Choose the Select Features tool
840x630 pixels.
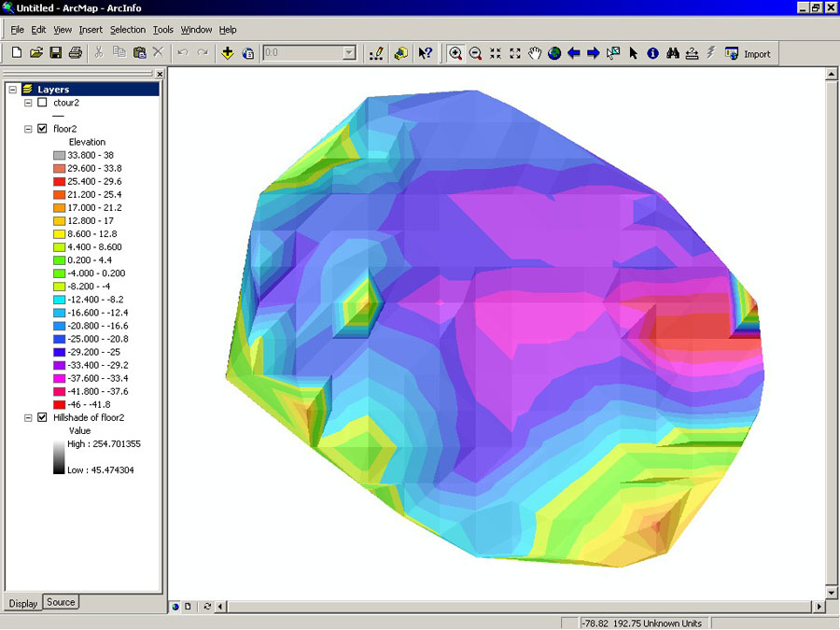[613, 53]
